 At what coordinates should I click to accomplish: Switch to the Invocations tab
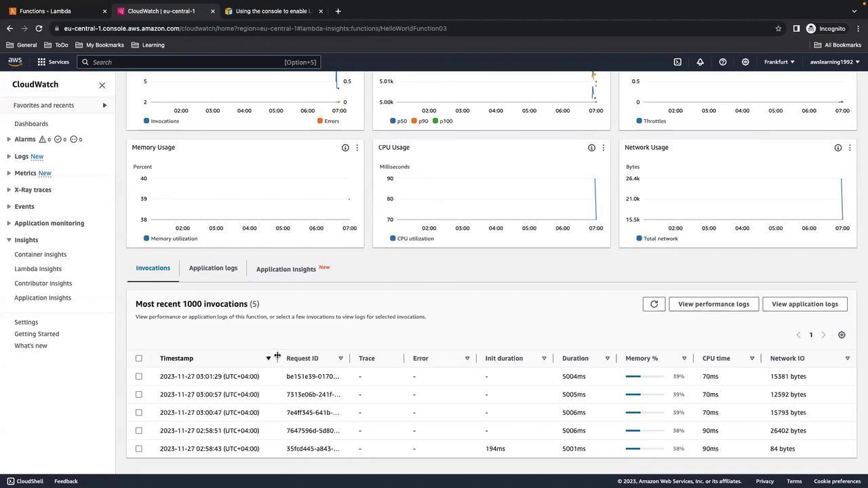coord(153,268)
